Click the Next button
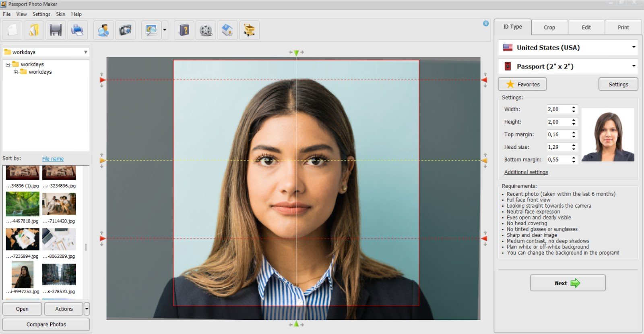 click(x=568, y=283)
